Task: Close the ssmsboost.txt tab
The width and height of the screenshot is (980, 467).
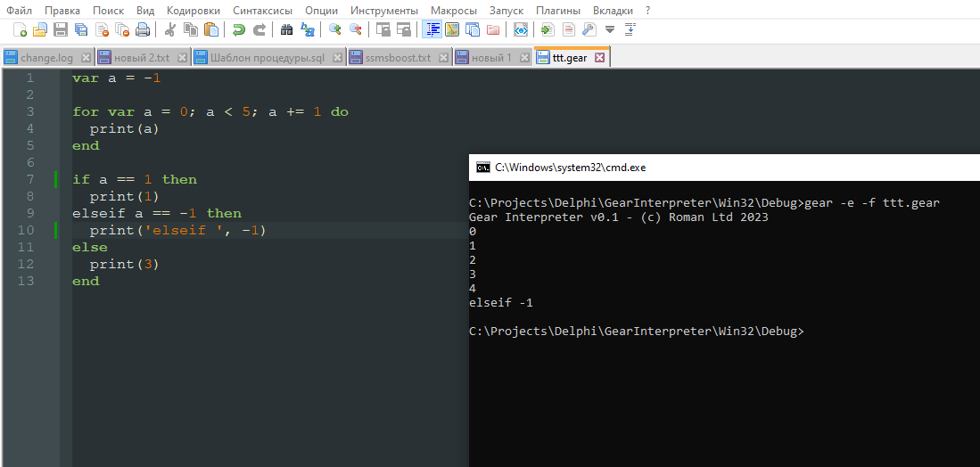Action: tap(443, 58)
